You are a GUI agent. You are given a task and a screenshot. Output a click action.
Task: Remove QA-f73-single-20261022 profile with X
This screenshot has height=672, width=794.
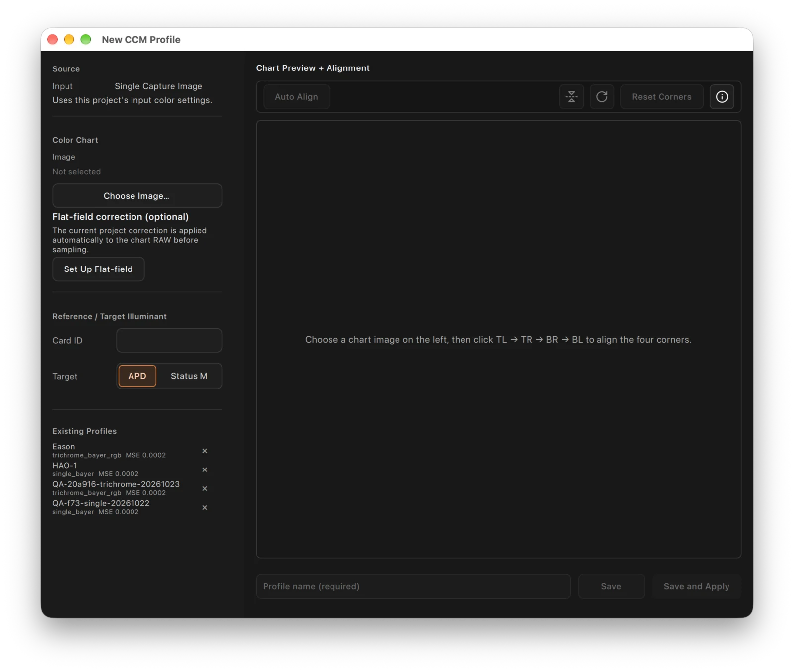(205, 507)
